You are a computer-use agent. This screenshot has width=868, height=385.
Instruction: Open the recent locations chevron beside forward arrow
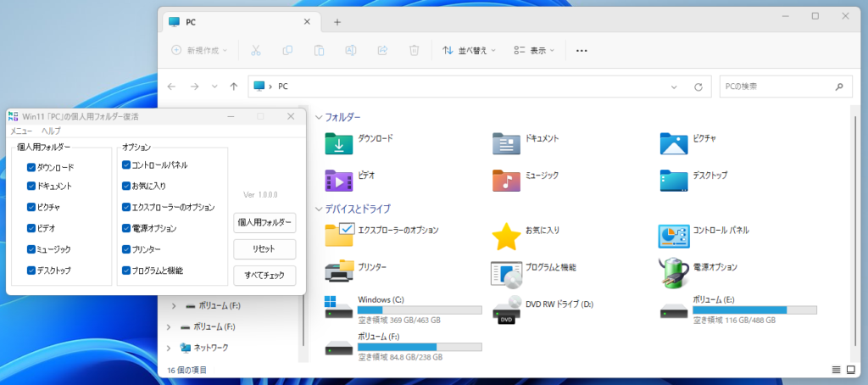214,87
